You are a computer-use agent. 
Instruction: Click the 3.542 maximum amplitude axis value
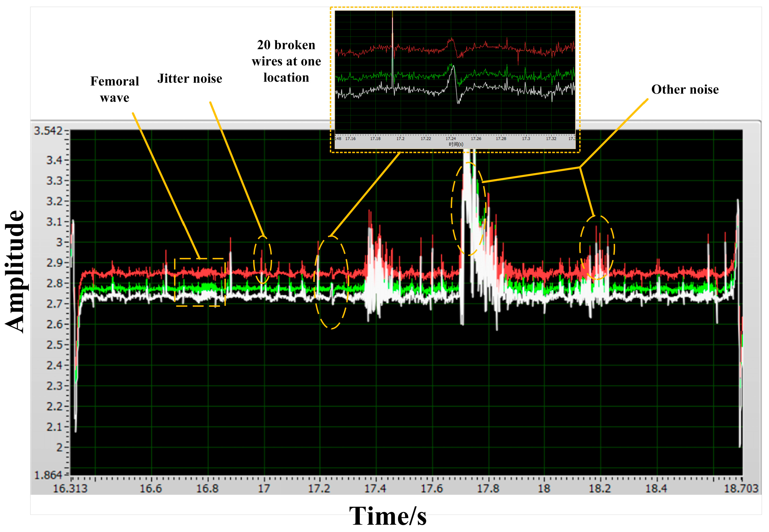(48, 131)
